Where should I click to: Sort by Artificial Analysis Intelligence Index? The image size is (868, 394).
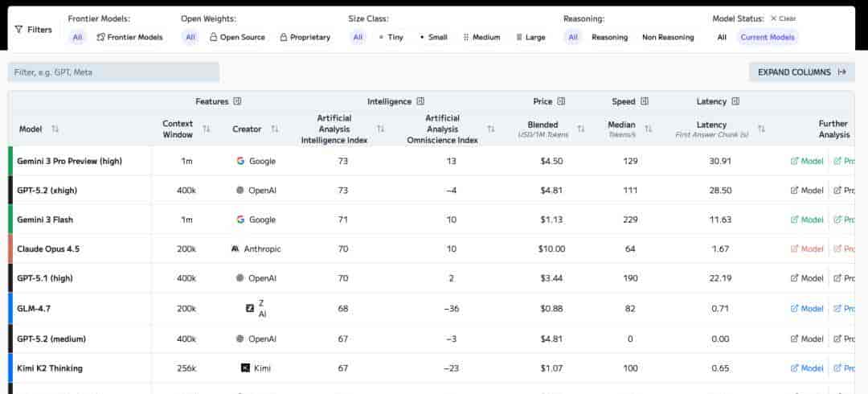pos(380,129)
